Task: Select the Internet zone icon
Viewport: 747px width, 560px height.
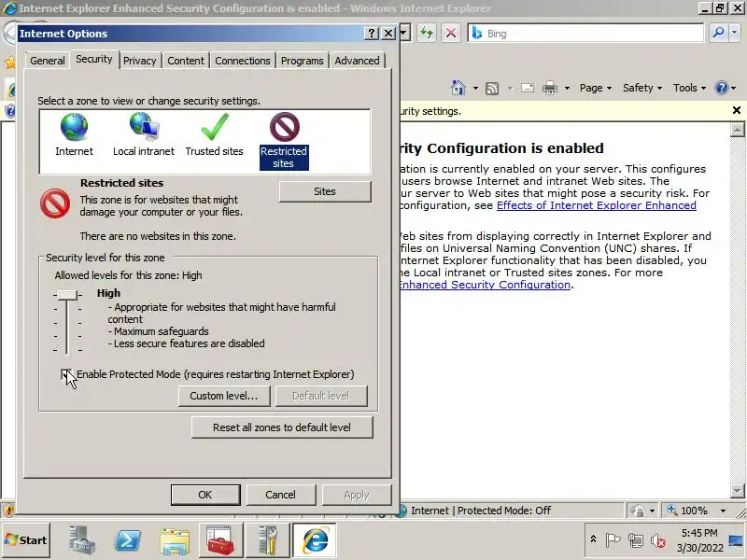Action: (x=74, y=127)
